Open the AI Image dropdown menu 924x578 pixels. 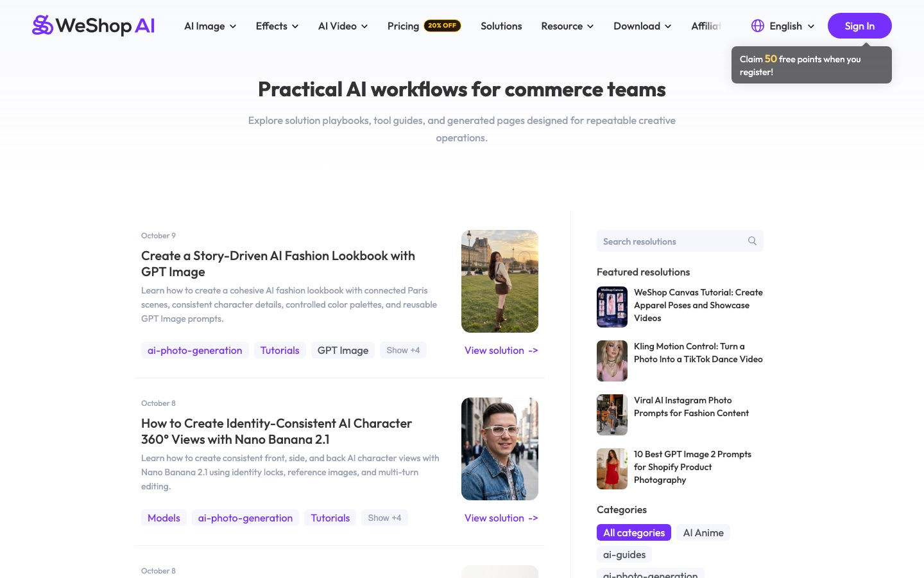tap(210, 26)
